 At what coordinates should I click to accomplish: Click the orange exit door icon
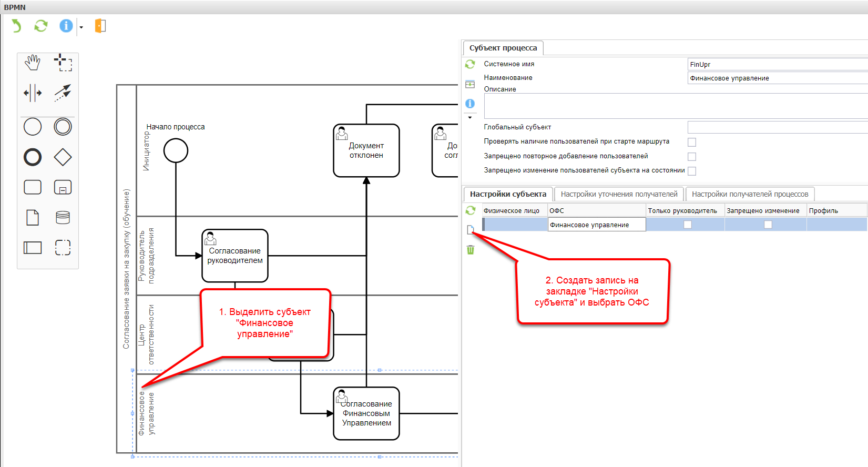[100, 26]
